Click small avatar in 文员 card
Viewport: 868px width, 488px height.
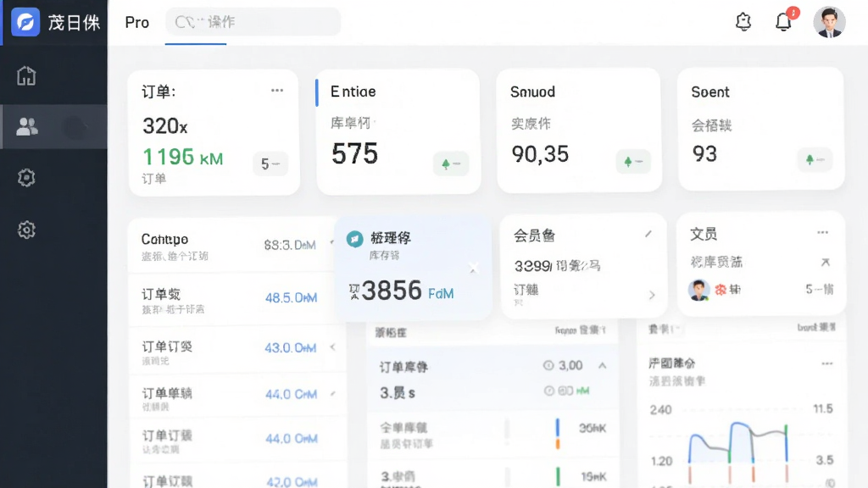698,290
